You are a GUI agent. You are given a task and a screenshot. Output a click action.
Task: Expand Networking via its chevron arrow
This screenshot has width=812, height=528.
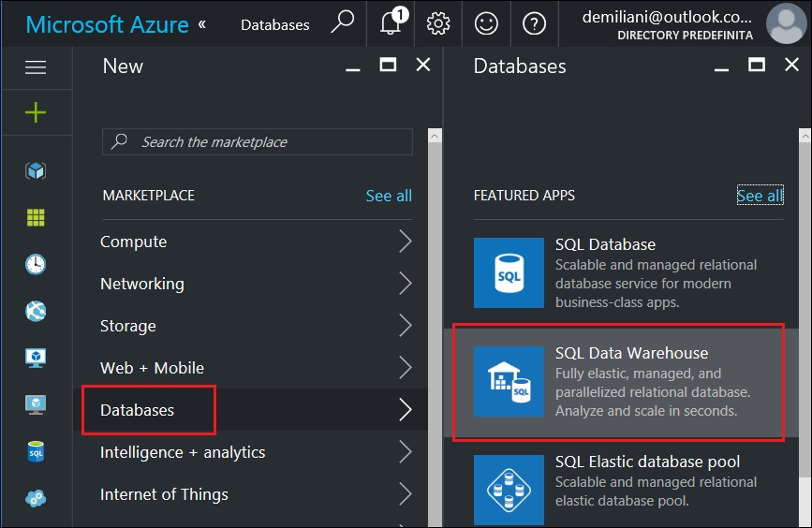click(x=406, y=284)
